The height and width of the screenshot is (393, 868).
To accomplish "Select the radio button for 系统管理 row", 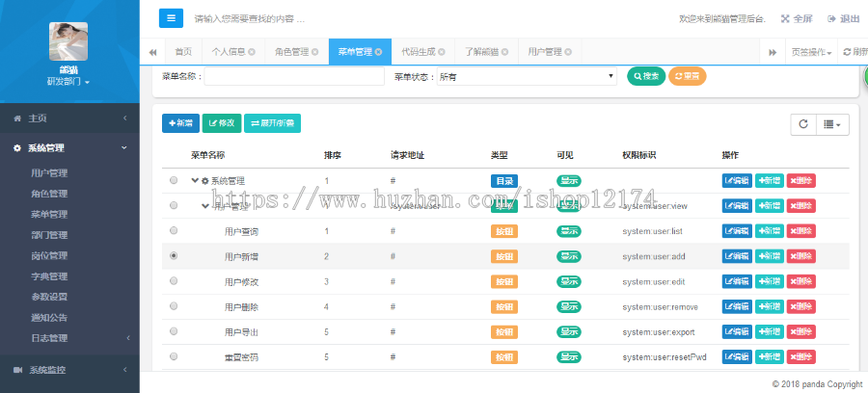I will tap(174, 180).
